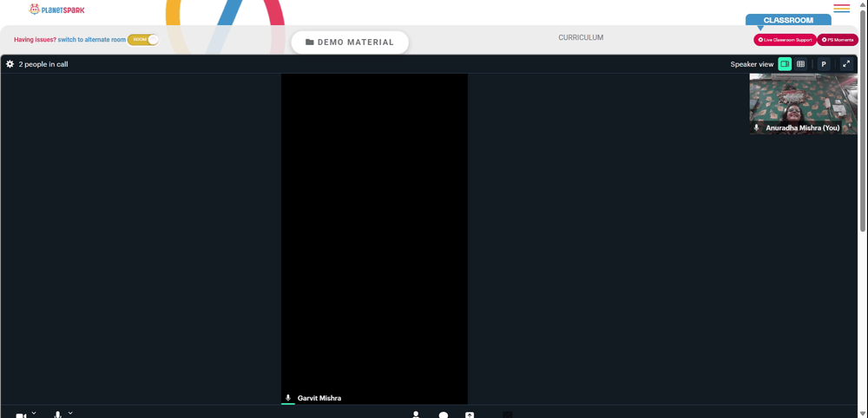Click the PS Moments button

point(838,40)
